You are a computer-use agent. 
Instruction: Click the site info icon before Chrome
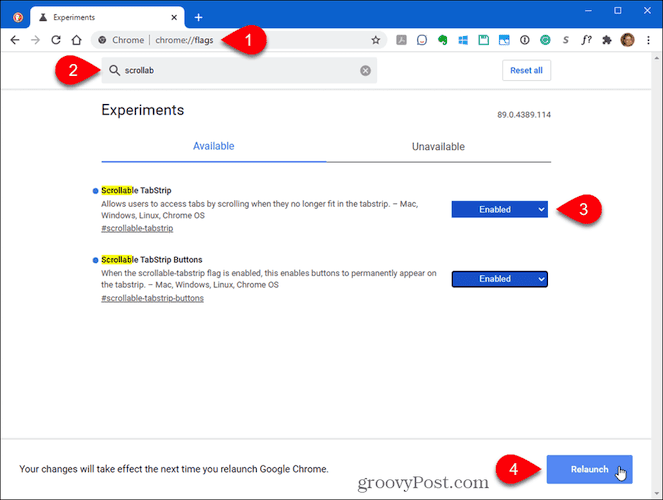(102, 40)
